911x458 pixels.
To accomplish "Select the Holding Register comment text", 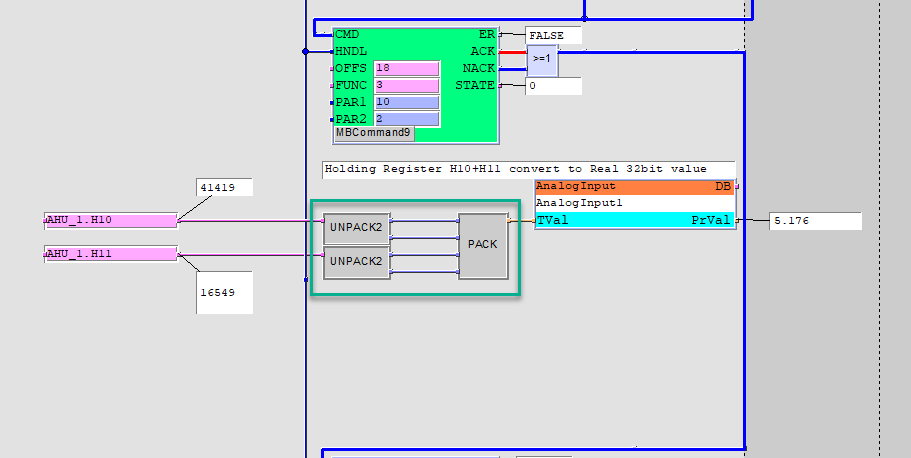I will point(528,169).
